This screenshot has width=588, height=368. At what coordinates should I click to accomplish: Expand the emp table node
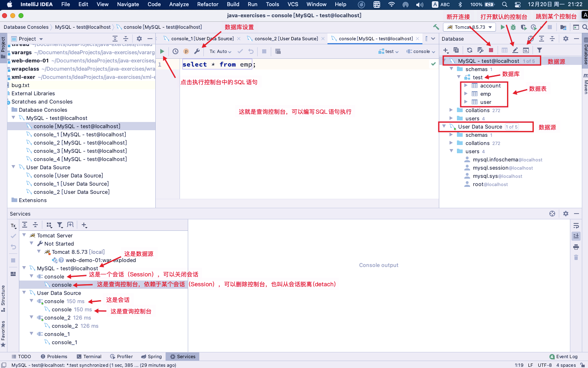pyautogui.click(x=466, y=94)
